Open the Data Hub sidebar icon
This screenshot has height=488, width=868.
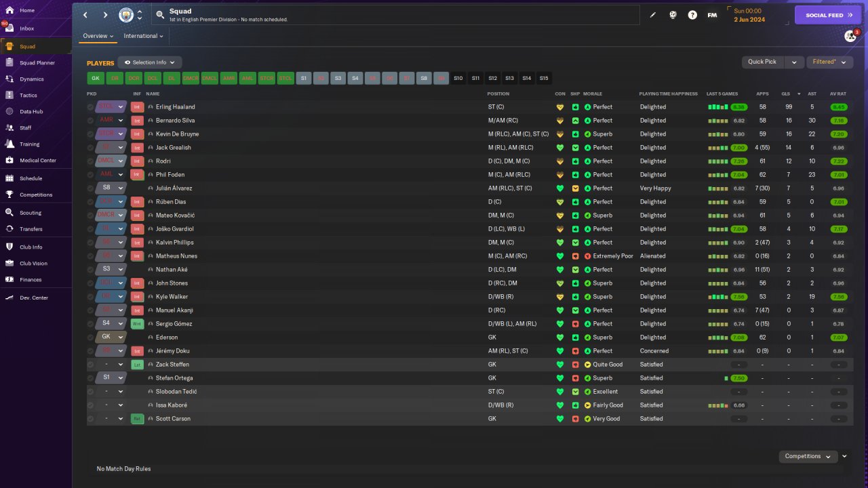pos(9,111)
